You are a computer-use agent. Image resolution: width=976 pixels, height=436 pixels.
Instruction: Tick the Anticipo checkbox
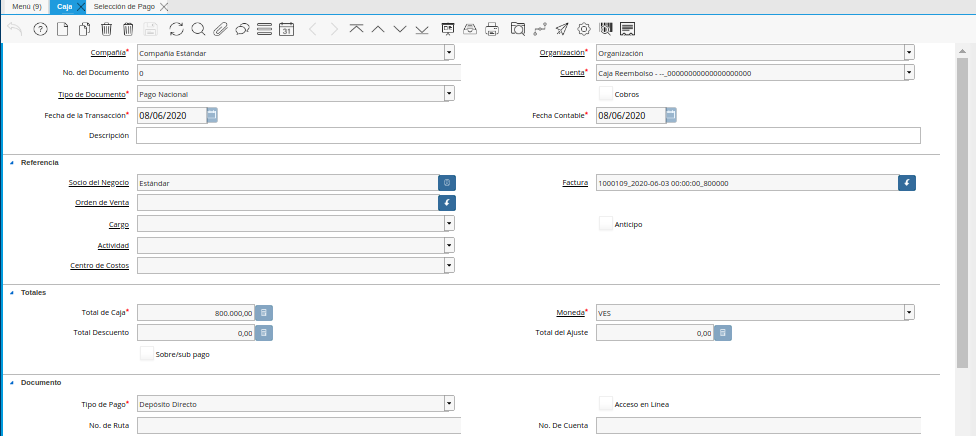point(606,224)
